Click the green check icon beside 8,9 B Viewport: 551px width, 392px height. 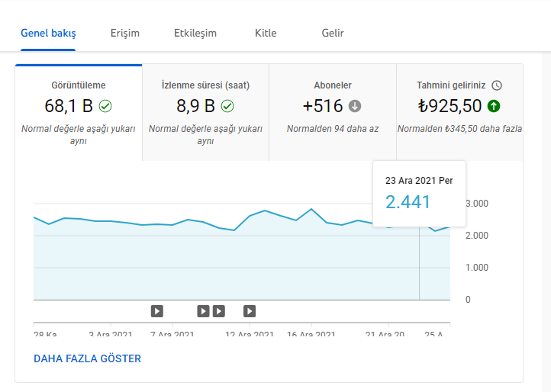[227, 106]
